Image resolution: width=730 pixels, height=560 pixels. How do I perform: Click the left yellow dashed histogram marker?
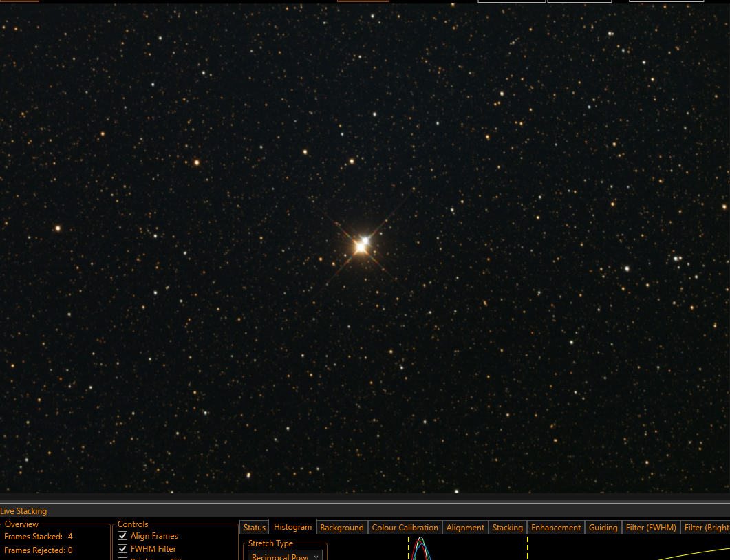[409, 548]
